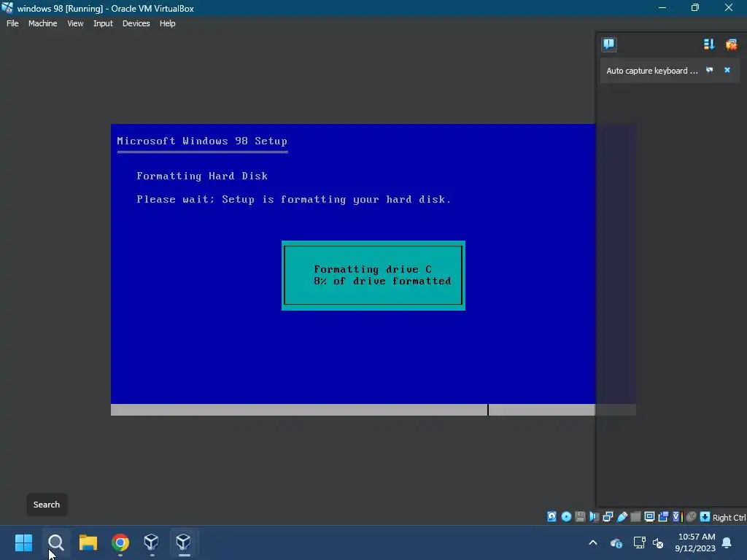Open the clock showing 10:57 AM
Screen dimensions: 747x560
click(x=695, y=542)
